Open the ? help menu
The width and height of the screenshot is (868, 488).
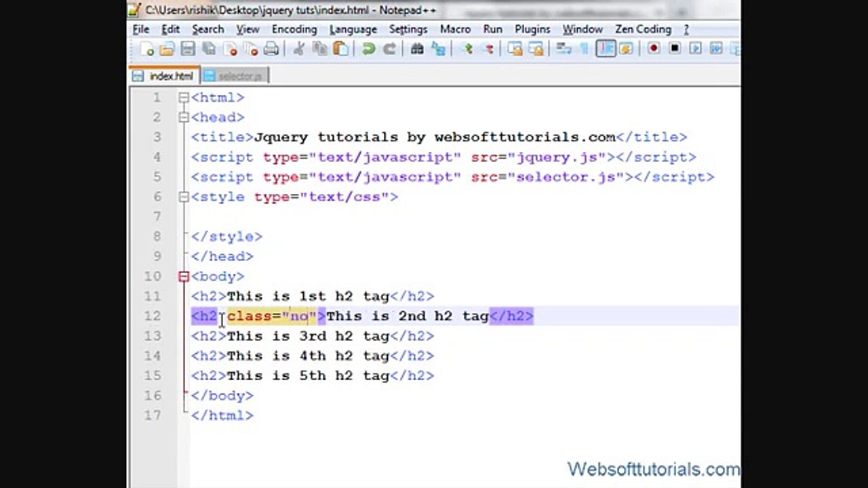[x=686, y=29]
